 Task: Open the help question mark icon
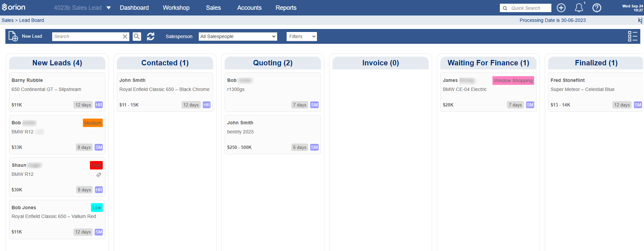tap(597, 8)
